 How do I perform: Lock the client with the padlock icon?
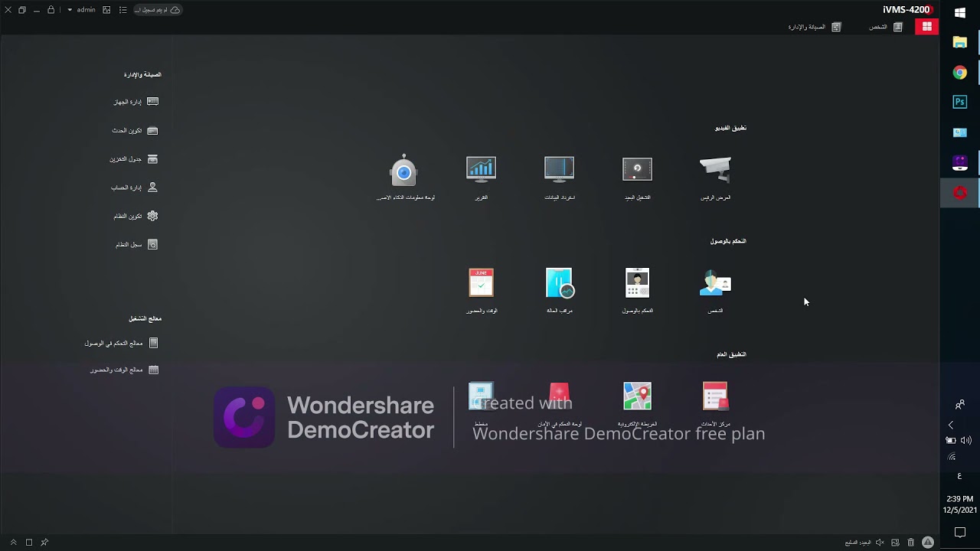coord(51,10)
